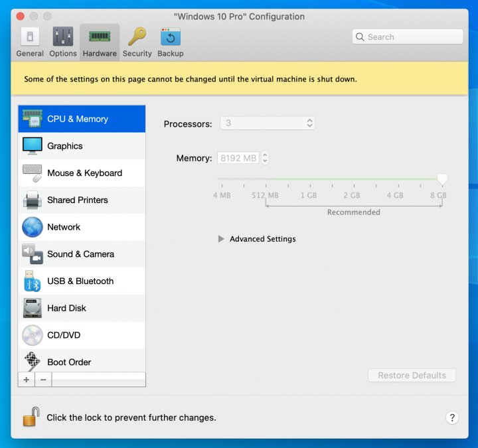Expand Advanced Settings disclosure triangle
Viewport: 478px width, 448px height.
pyautogui.click(x=221, y=239)
